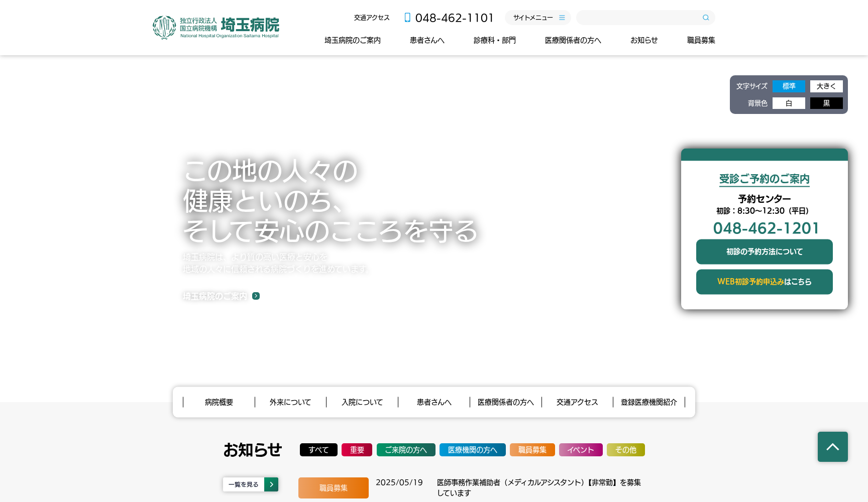Click the arrow icon next to 埼玉病院のご案内
The height and width of the screenshot is (502, 868).
click(256, 296)
